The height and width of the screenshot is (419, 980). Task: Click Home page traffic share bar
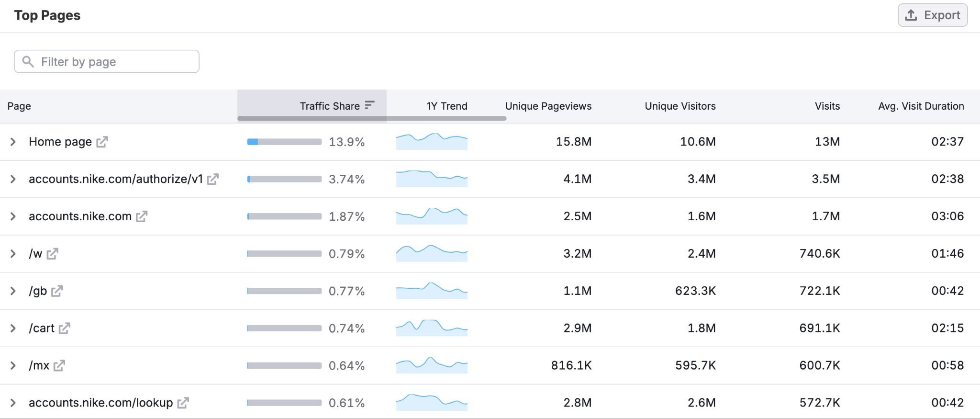click(284, 142)
